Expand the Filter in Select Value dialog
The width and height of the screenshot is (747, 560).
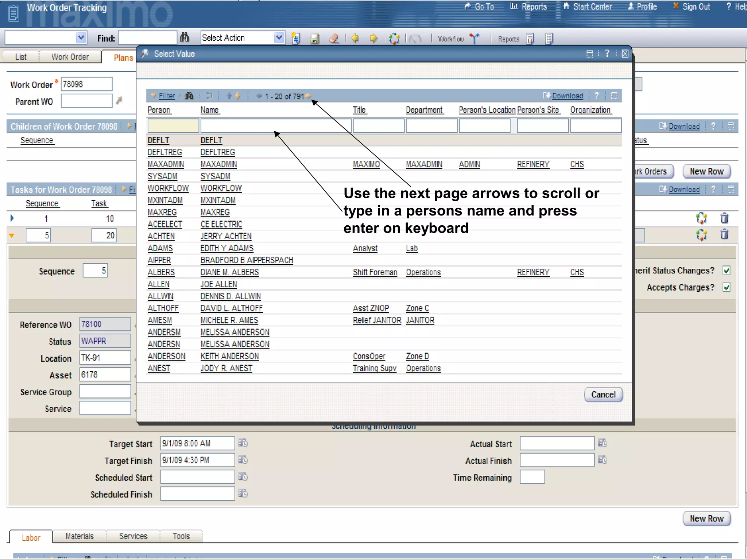point(167,96)
